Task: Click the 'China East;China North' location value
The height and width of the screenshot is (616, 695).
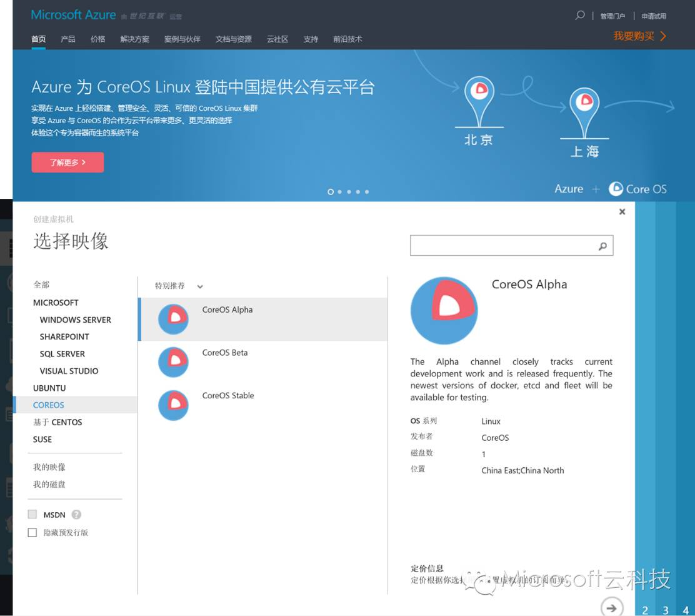Action: (522, 470)
